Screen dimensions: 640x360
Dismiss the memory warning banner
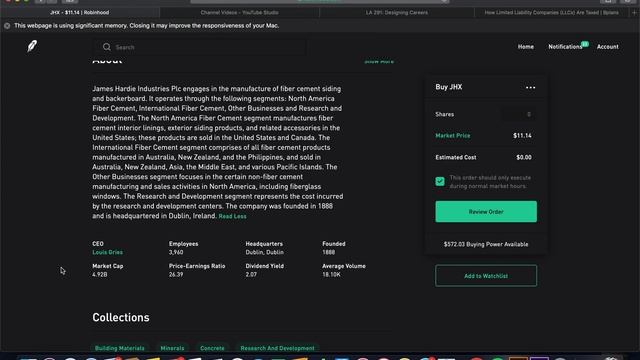[x=7, y=26]
